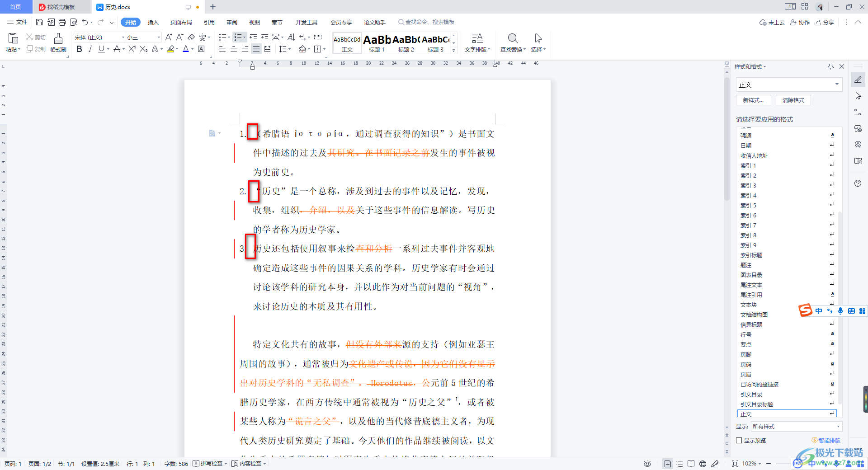This screenshot has height=470, width=868.
Task: Open the font size dropdown 小三
Action: [158, 37]
